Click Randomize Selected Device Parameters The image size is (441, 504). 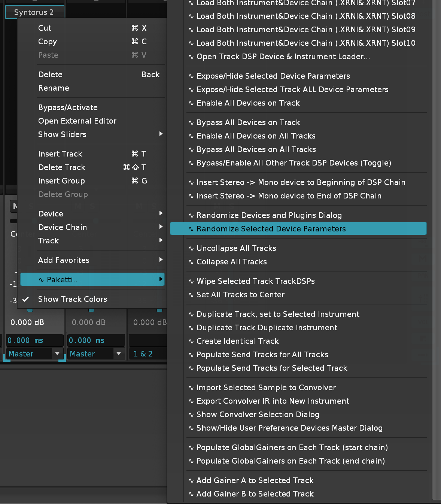pyautogui.click(x=271, y=229)
